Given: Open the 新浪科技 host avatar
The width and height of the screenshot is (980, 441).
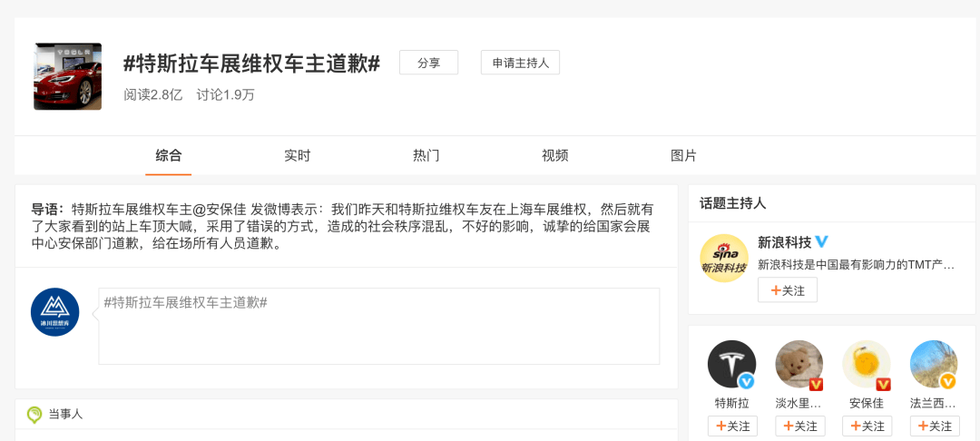Looking at the screenshot, I should click(724, 258).
